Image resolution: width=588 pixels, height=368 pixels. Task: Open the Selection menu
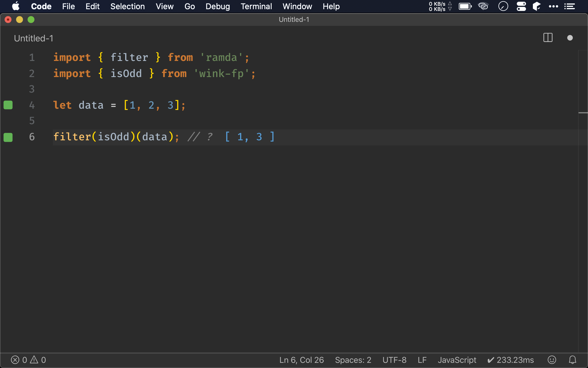coord(127,6)
